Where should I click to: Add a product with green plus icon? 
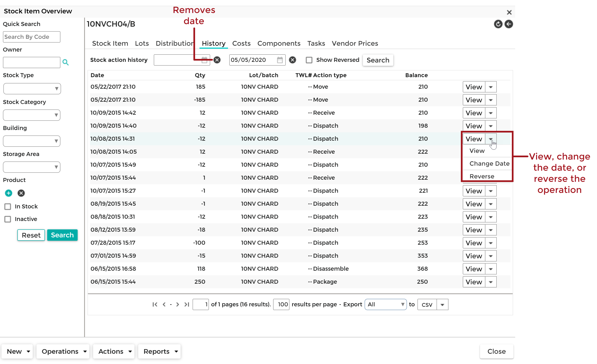coord(8,193)
